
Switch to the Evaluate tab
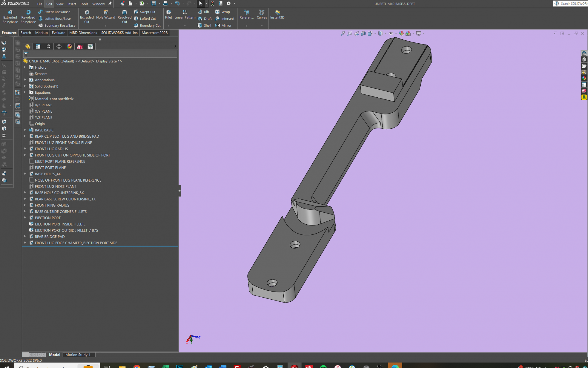click(x=58, y=33)
